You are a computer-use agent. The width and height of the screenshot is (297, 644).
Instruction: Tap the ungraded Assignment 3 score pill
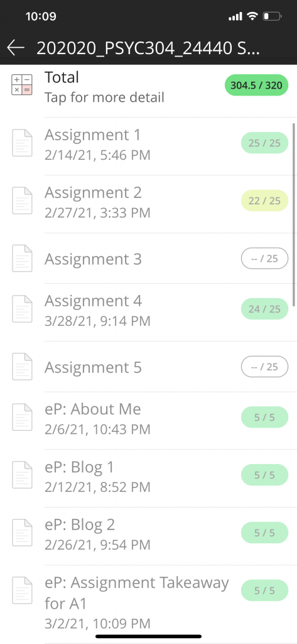[264, 258]
